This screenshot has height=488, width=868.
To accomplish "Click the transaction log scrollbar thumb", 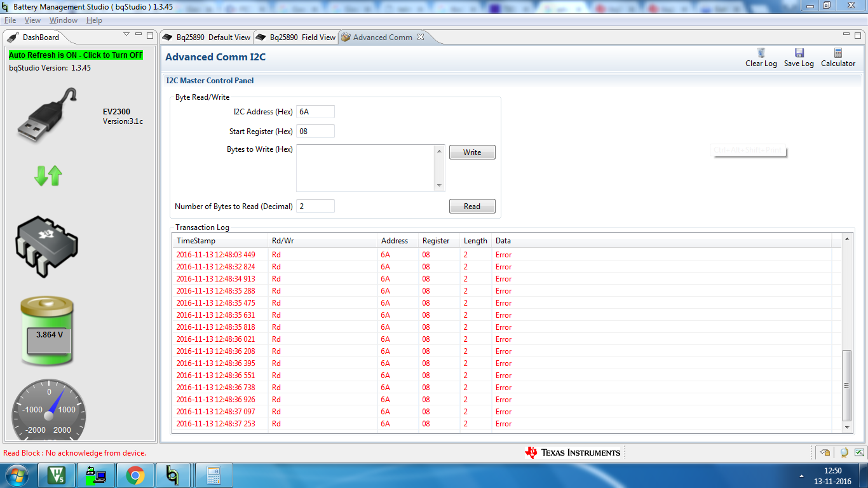I will coord(846,385).
